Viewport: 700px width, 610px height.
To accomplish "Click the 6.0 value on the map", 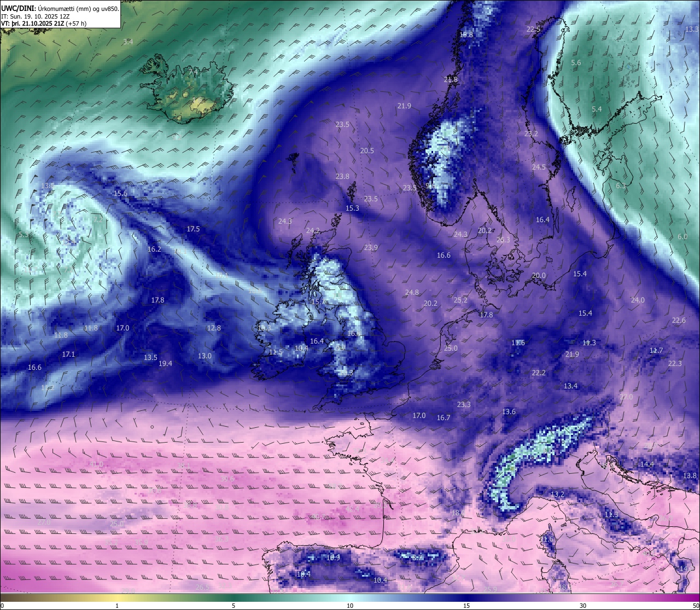I will [682, 236].
